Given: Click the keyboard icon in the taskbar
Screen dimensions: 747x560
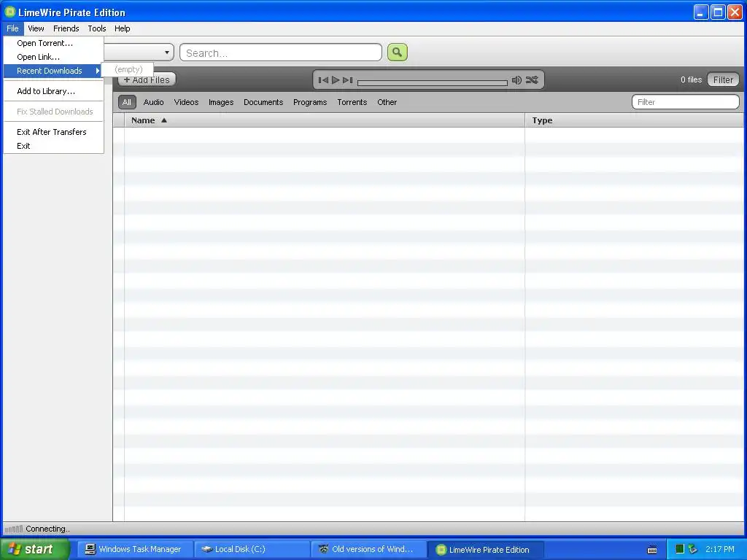Looking at the screenshot, I should pyautogui.click(x=653, y=550).
